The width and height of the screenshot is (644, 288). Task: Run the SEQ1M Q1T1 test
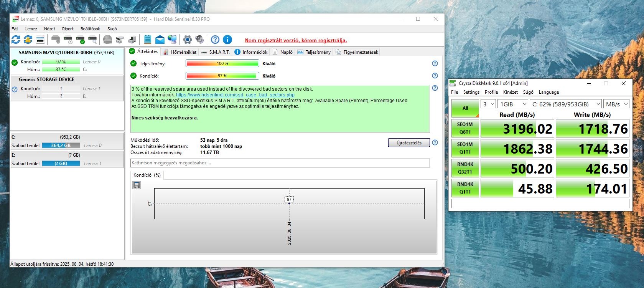point(465,148)
